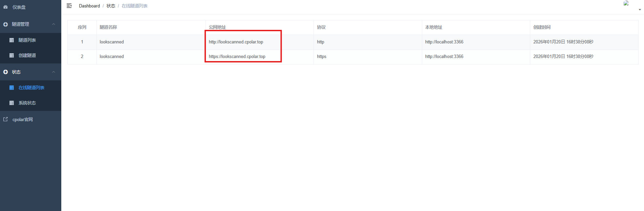Collapse the 隧道管理 menu chevron
The height and width of the screenshot is (211, 644).
click(x=53, y=24)
